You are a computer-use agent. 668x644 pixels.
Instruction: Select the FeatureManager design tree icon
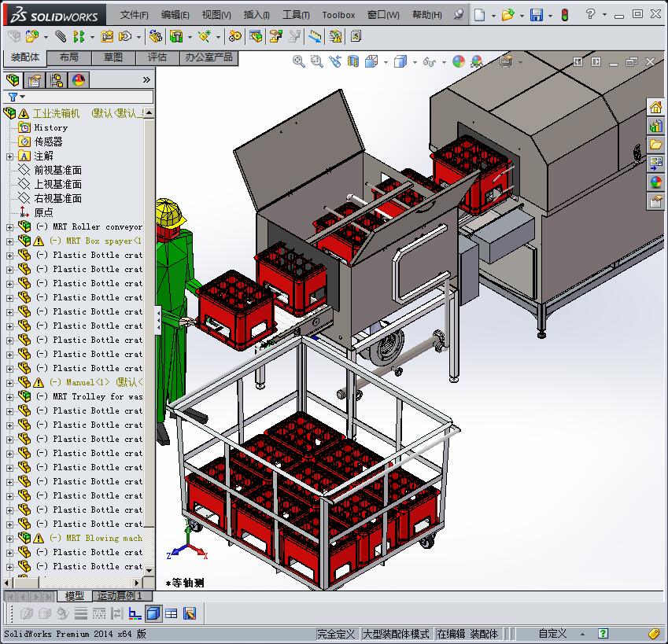(13, 79)
